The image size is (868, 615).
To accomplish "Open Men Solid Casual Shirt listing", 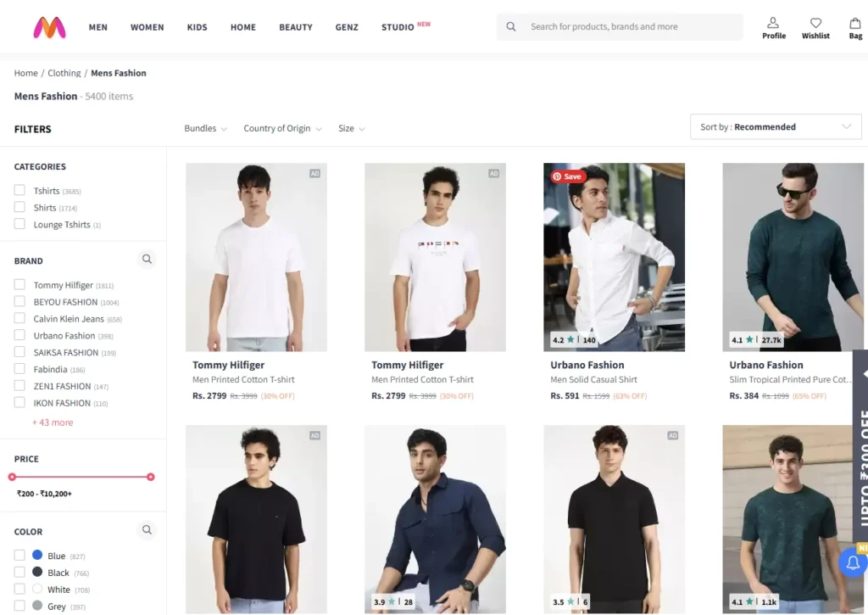I will point(593,379).
